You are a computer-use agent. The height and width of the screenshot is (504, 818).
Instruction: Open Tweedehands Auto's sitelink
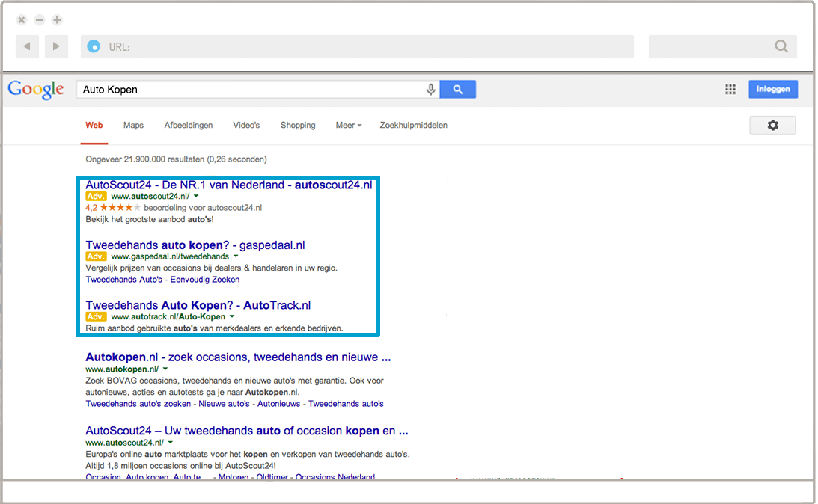click(124, 280)
